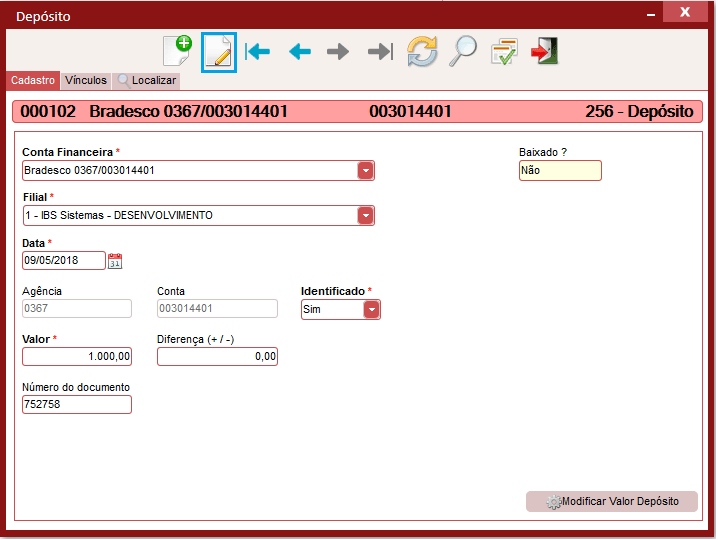Go to the first record
The width and height of the screenshot is (718, 540).
click(257, 51)
